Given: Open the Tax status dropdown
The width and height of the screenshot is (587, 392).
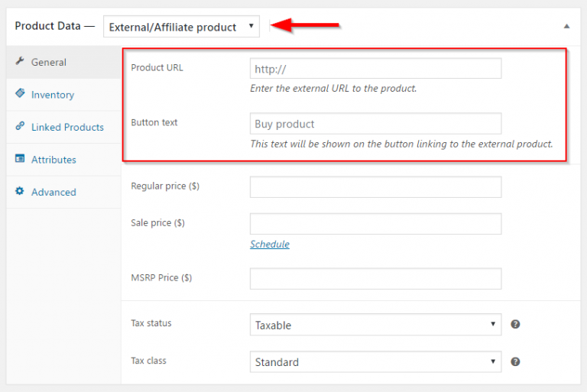Looking at the screenshot, I should (375, 325).
